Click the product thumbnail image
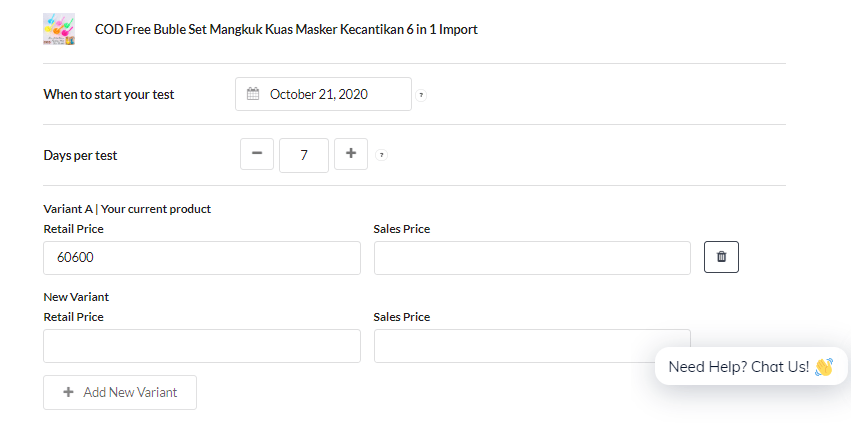Screen dimensions: 851x423 click(x=59, y=29)
